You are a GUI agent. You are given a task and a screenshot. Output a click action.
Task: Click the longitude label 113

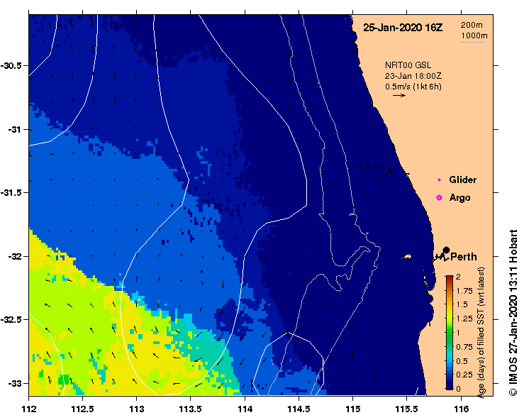pos(137,409)
